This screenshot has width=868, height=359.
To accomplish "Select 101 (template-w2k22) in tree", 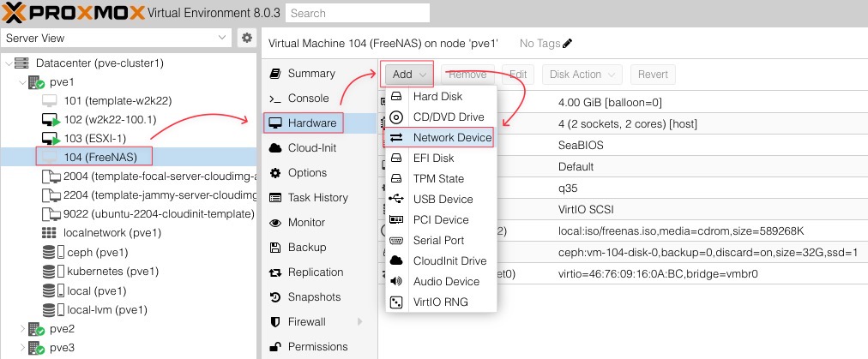I will coord(129,101).
